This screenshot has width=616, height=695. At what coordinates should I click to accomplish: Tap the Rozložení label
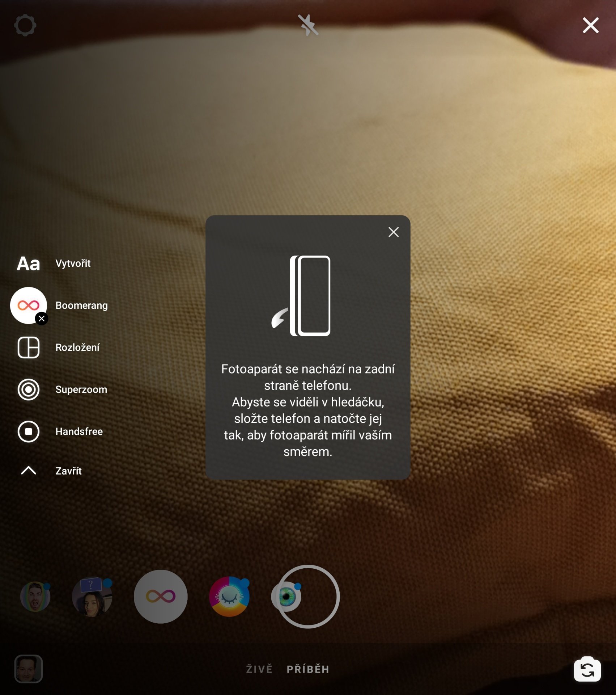click(x=77, y=347)
